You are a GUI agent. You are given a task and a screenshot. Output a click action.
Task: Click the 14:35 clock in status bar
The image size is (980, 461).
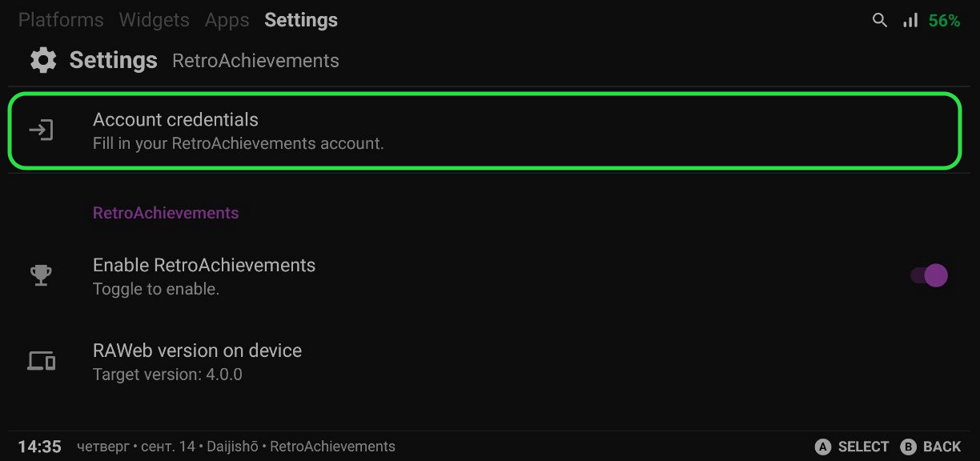point(40,447)
